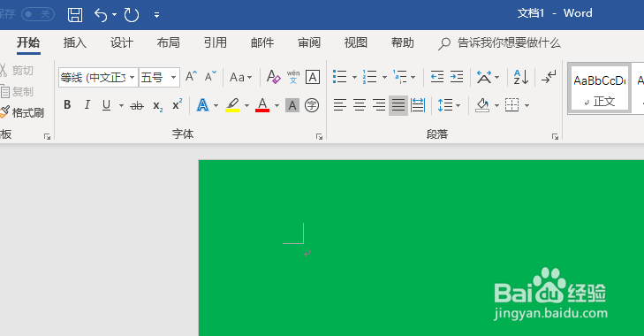Toggle Italic formatting

(x=87, y=105)
